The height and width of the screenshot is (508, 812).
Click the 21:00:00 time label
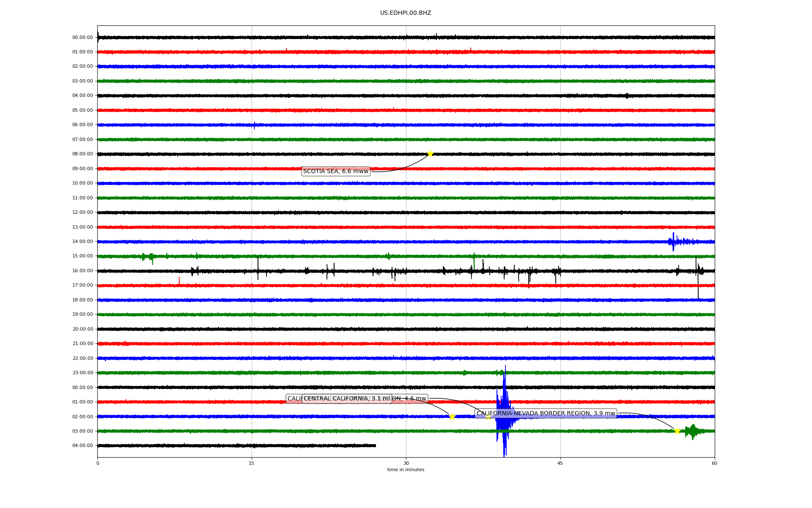[82, 344]
